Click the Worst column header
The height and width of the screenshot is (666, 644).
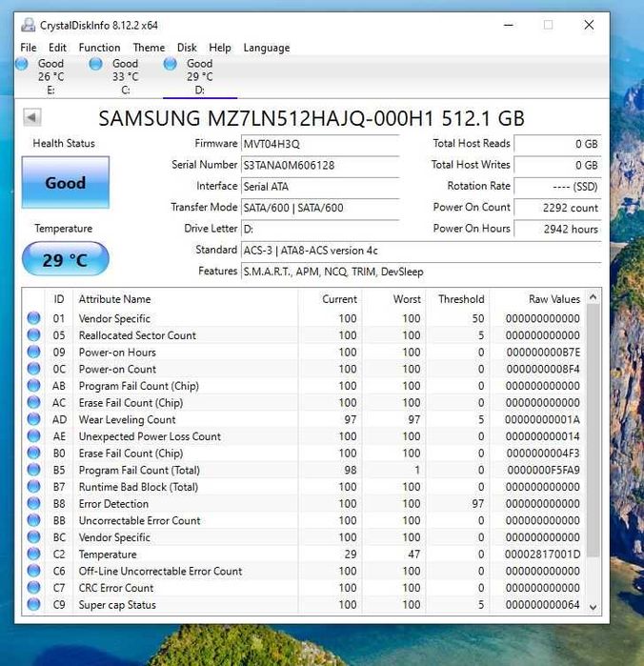tap(393, 299)
